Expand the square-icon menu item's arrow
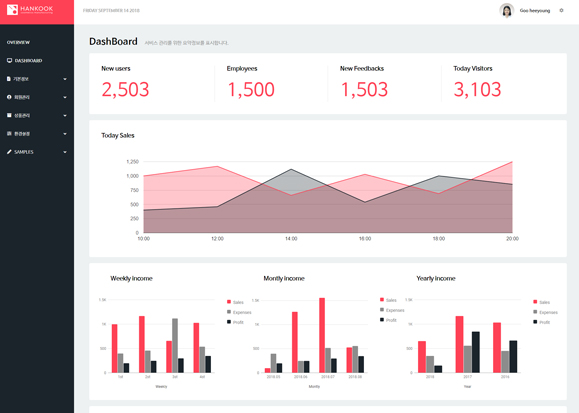The image size is (579, 413). [x=65, y=116]
